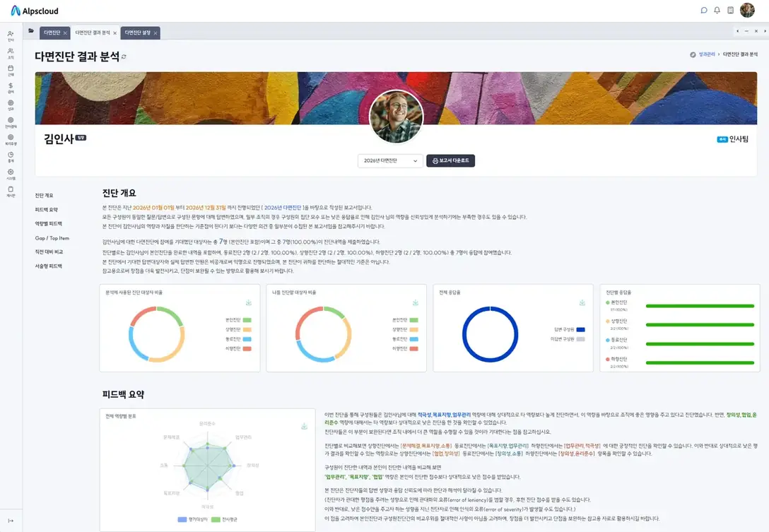This screenshot has height=532, width=769.
Task: Open the 통계 pie-chart icon
Action: 11,157
